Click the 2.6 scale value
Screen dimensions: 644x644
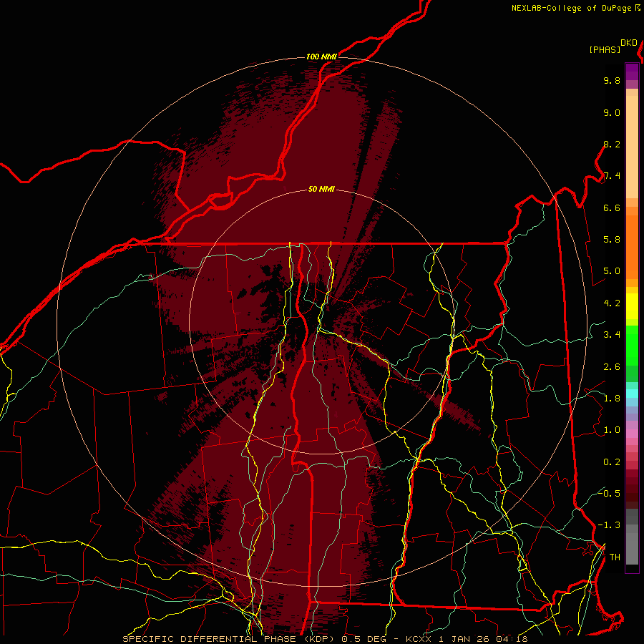(612, 367)
